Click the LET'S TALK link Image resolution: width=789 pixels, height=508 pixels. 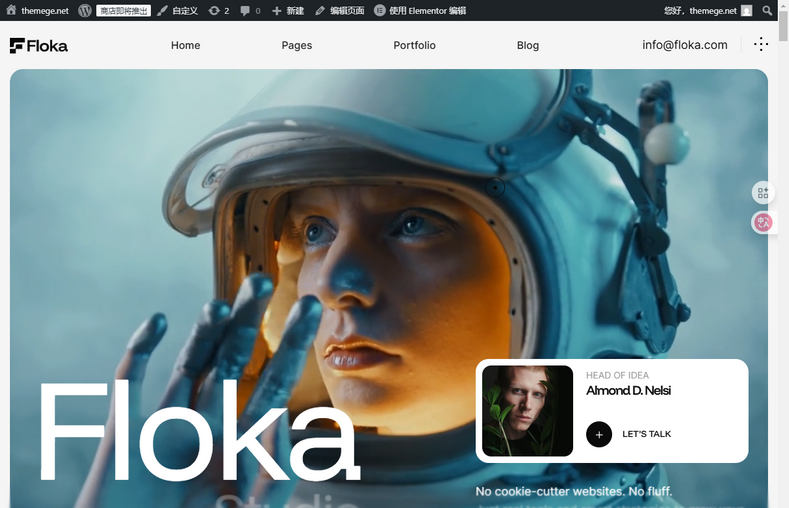click(647, 434)
